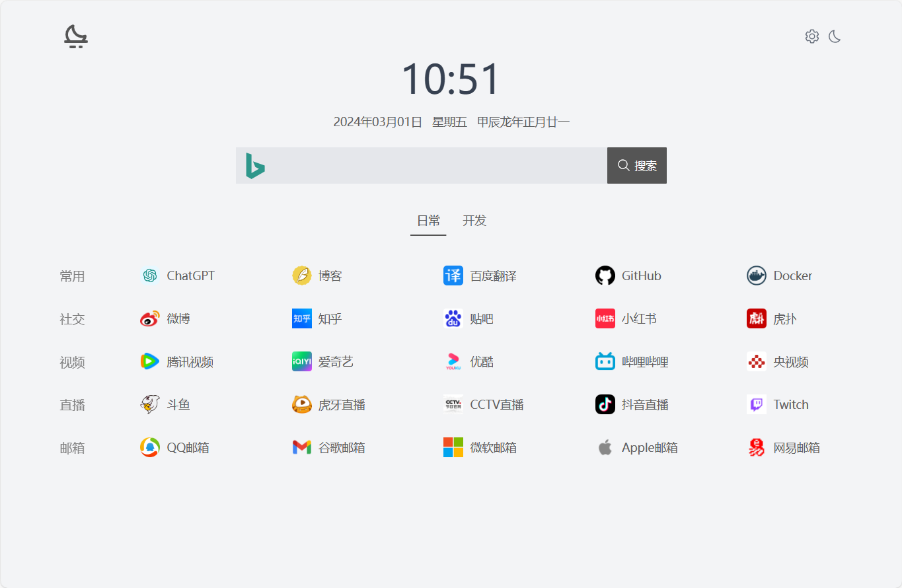Click the 哔哩哔哩 Bilibili icon
Viewport: 902px width, 588px height.
605,361
